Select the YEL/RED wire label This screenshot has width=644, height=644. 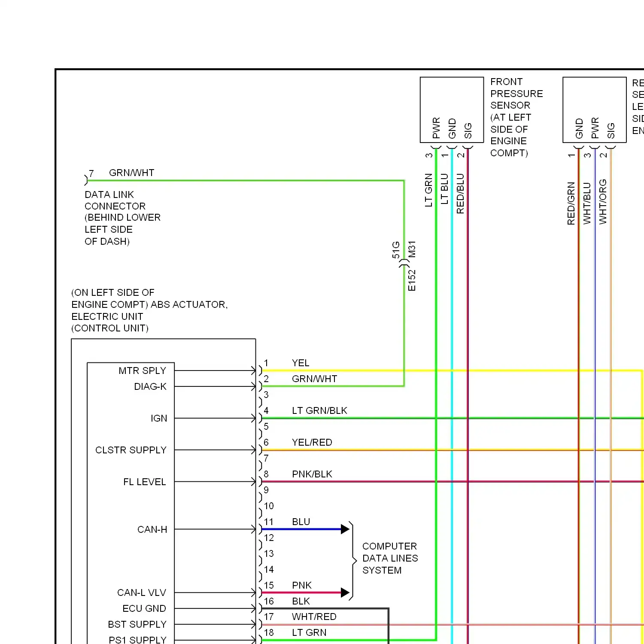click(x=312, y=442)
